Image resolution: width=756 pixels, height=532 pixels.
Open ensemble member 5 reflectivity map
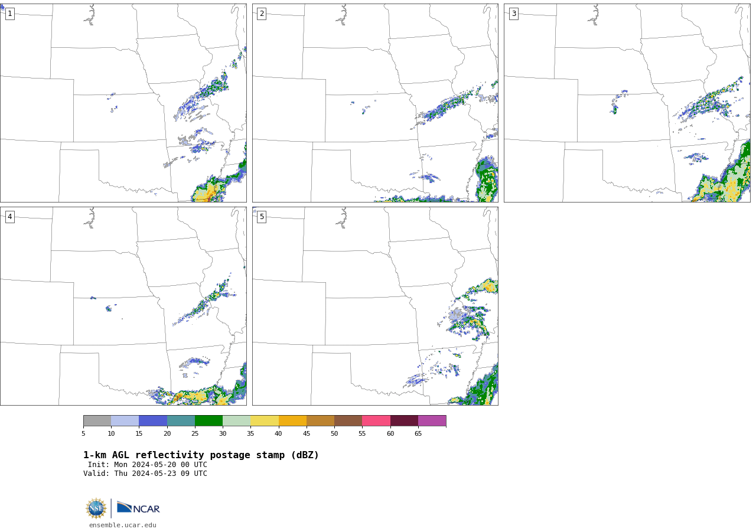pos(375,306)
